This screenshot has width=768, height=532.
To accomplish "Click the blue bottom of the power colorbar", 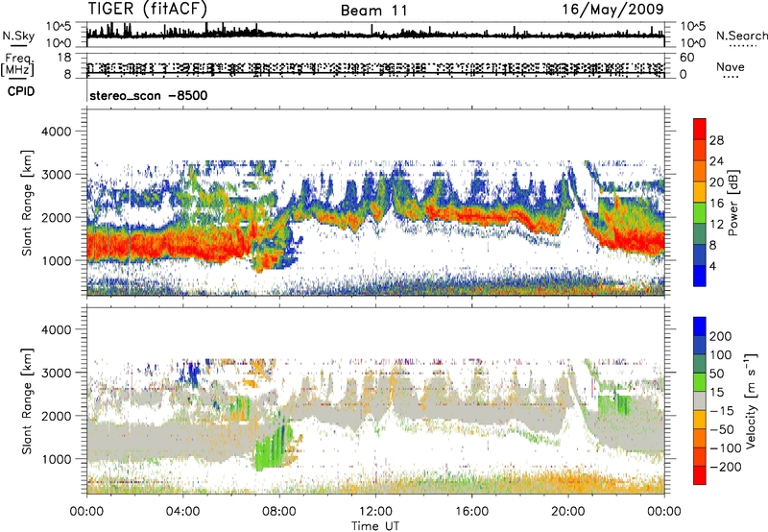I will click(x=700, y=276).
